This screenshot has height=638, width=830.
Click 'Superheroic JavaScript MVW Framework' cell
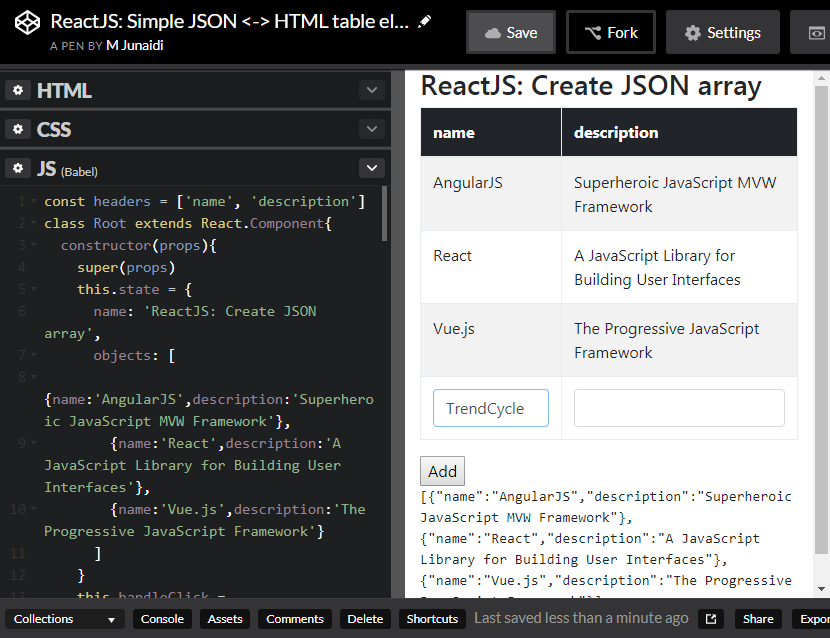coord(679,194)
